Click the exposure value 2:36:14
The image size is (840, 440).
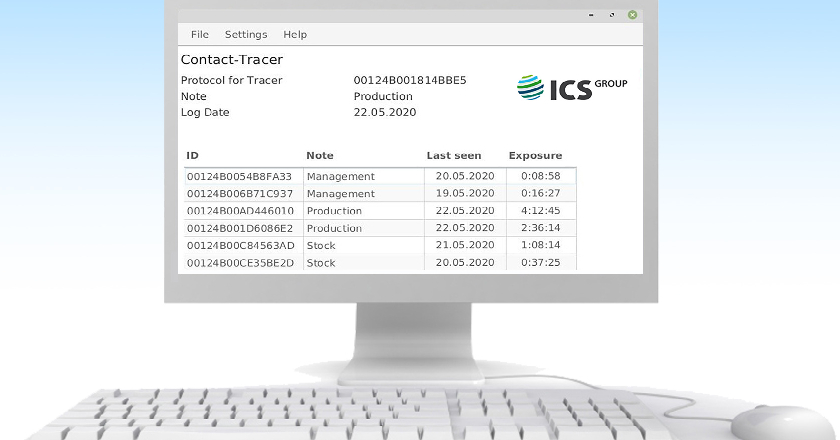click(x=541, y=227)
